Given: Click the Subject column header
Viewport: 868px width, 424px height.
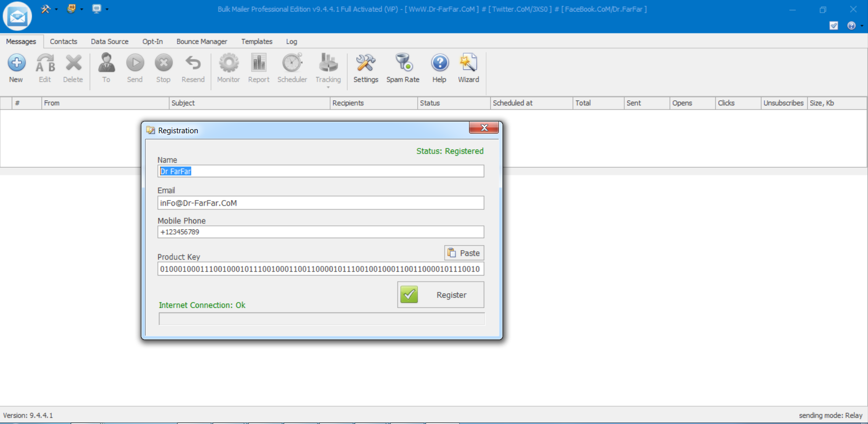Looking at the screenshot, I should 248,103.
